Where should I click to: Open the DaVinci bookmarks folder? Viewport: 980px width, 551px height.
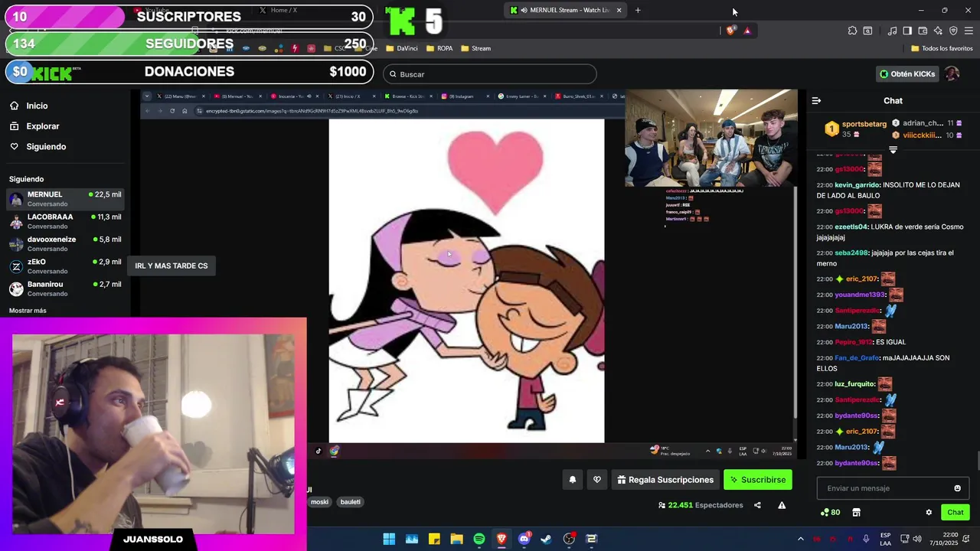402,48
